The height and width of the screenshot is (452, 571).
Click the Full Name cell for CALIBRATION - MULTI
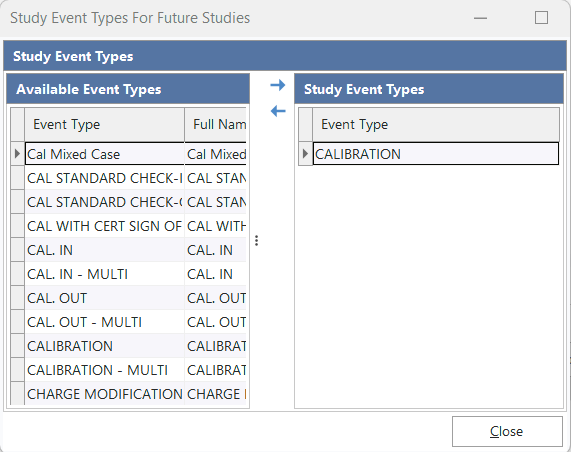tap(216, 370)
